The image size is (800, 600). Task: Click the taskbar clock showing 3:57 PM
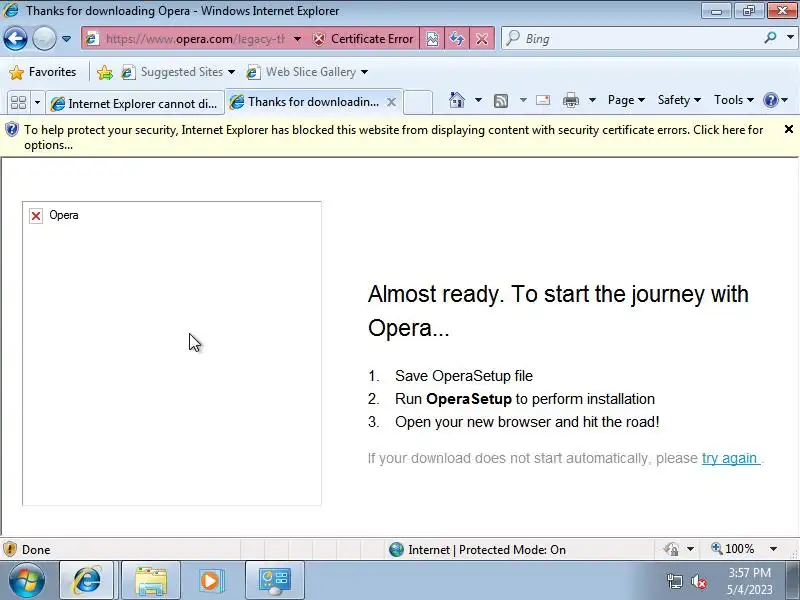click(x=749, y=581)
